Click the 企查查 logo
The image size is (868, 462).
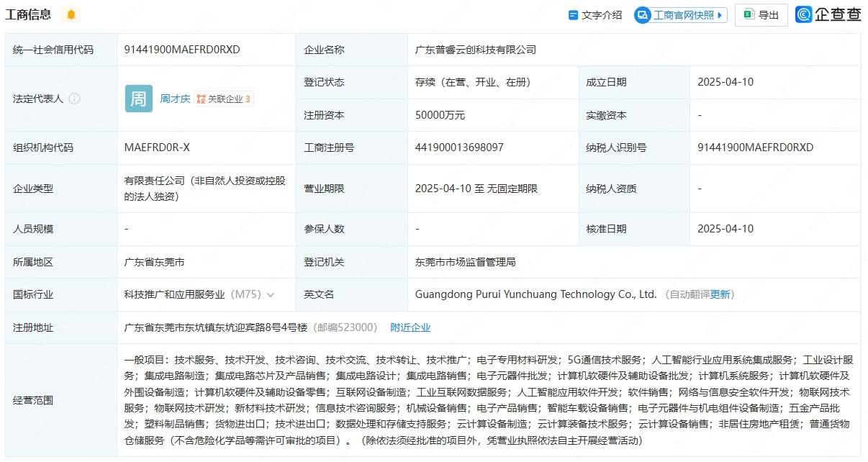coord(828,14)
